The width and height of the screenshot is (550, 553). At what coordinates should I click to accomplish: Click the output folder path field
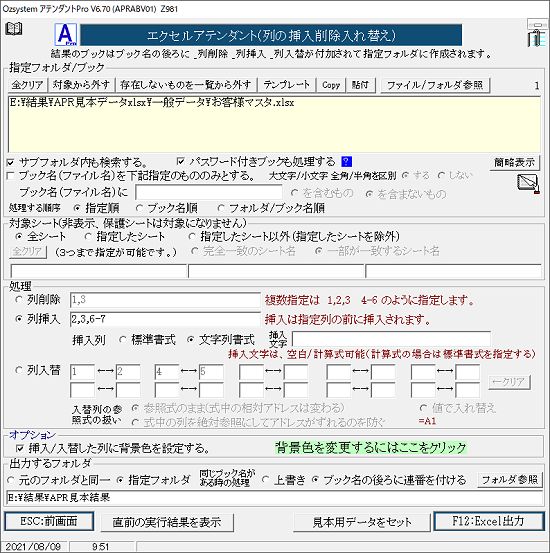[274, 498]
